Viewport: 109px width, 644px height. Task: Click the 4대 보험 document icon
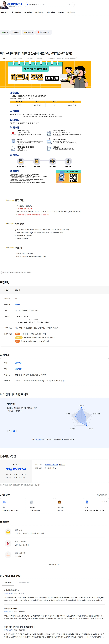49,148
